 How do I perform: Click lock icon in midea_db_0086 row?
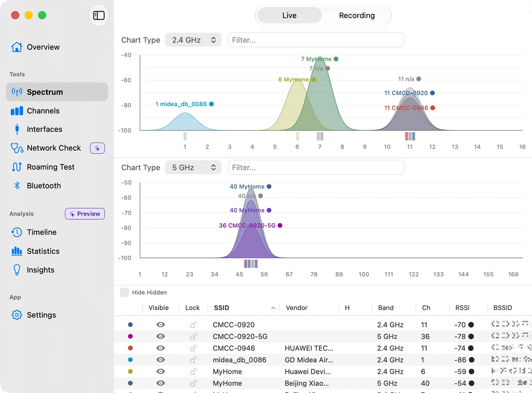click(x=193, y=360)
